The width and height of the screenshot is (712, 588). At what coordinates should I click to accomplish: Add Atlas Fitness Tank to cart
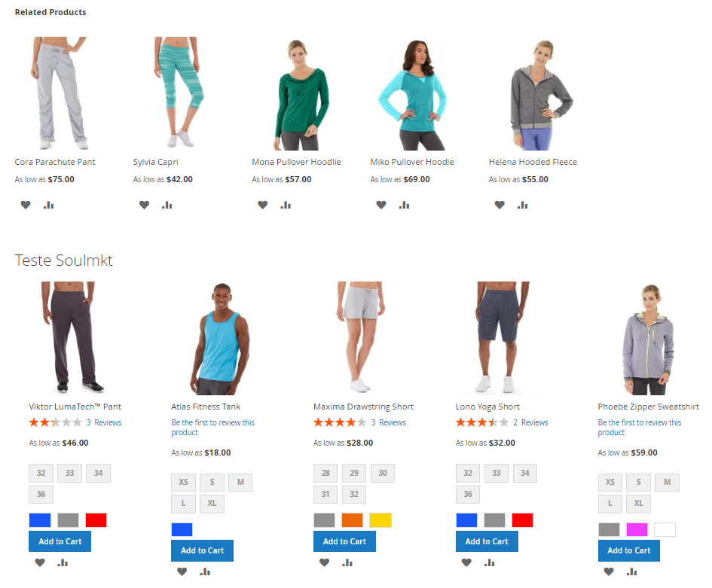point(202,550)
